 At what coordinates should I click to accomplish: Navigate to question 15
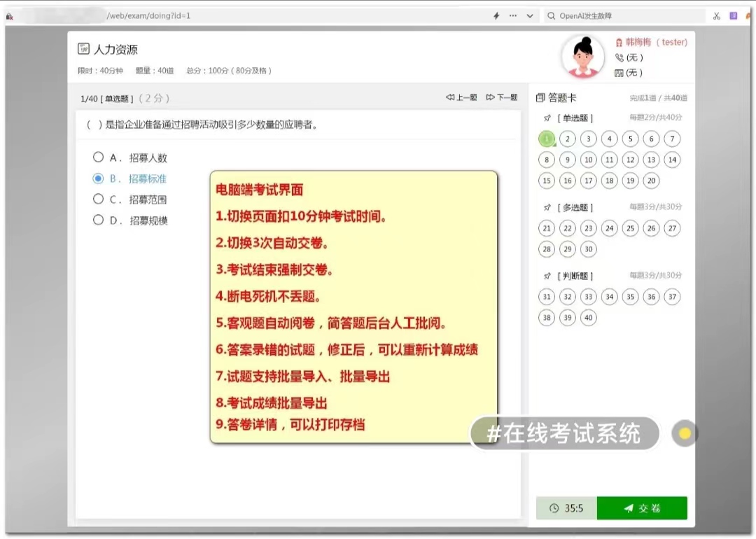[547, 181]
